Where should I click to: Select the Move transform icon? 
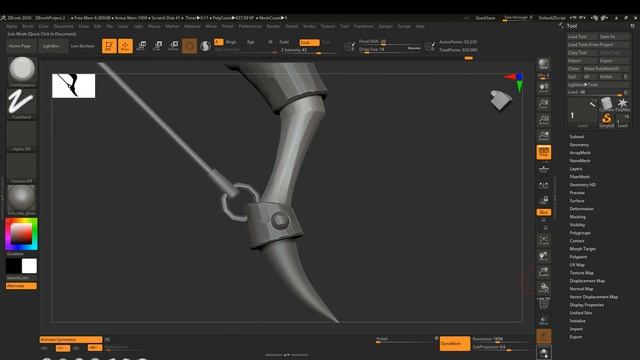pyautogui.click(x=141, y=46)
